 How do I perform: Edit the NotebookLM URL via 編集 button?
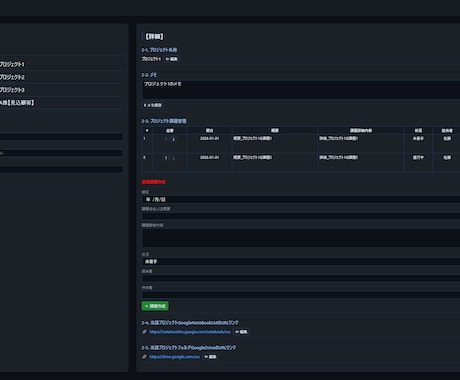click(x=241, y=332)
